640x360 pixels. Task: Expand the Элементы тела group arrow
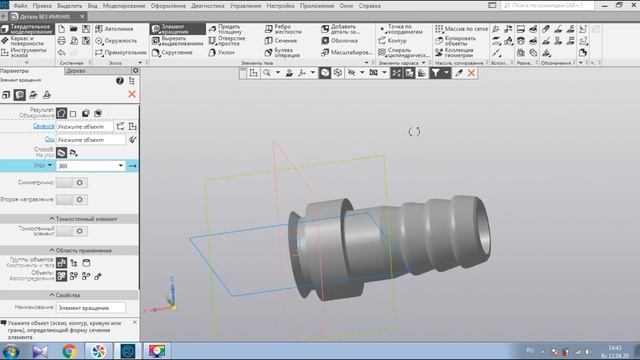tap(366, 63)
